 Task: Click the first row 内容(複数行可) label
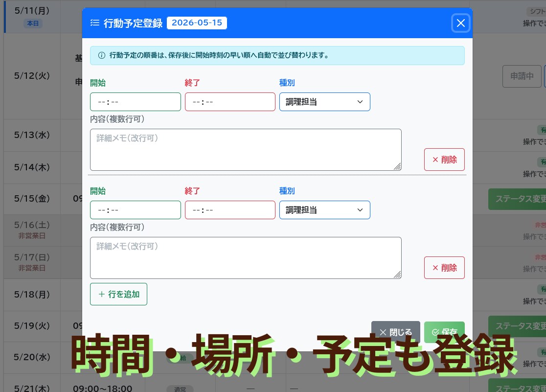pyautogui.click(x=117, y=119)
